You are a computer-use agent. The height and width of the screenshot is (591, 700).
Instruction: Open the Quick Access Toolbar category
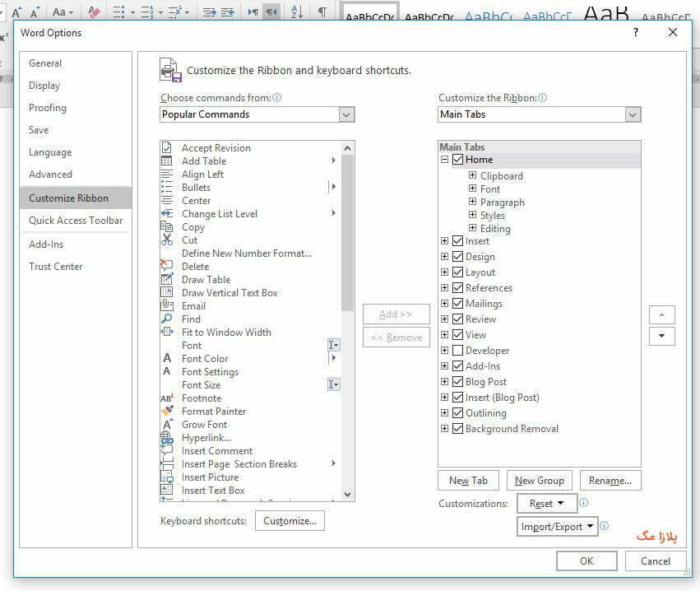pyautogui.click(x=76, y=221)
